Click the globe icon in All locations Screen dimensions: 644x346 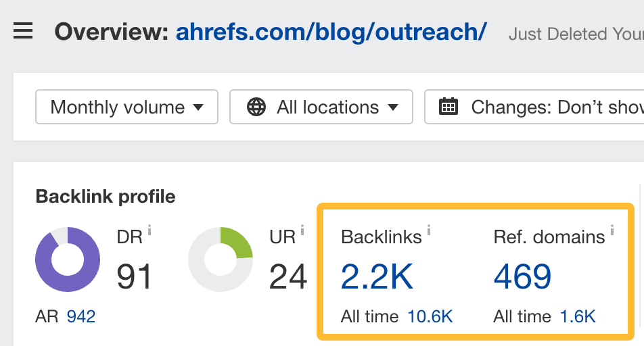click(256, 107)
